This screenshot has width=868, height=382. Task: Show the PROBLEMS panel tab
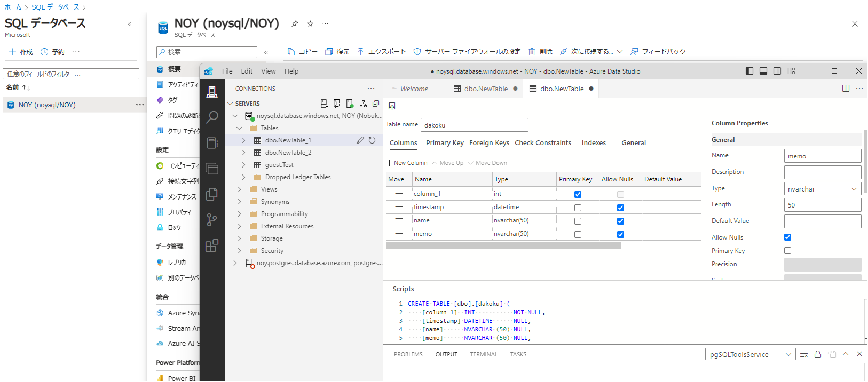[408, 354]
